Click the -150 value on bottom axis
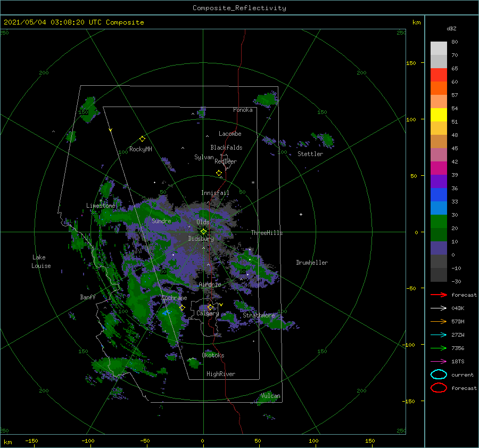Image resolution: width=479 pixels, height=448 pixels. tap(31, 441)
